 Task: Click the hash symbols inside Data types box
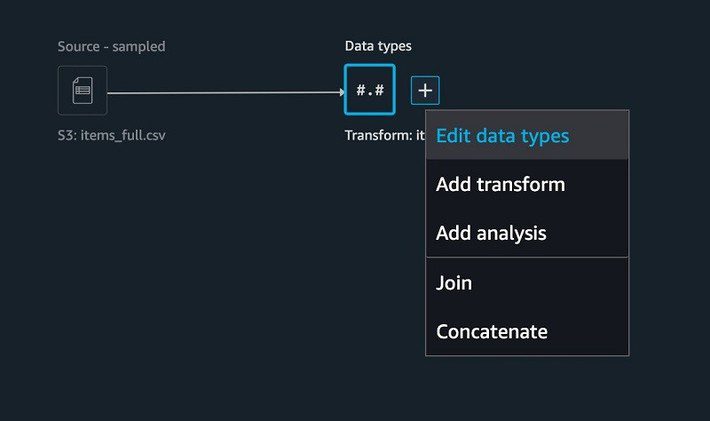pyautogui.click(x=370, y=90)
